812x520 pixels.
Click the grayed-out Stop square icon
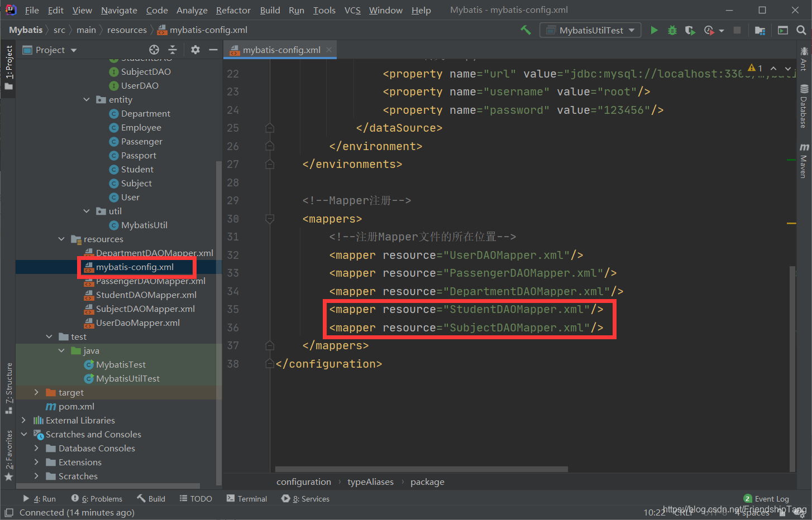[737, 30]
